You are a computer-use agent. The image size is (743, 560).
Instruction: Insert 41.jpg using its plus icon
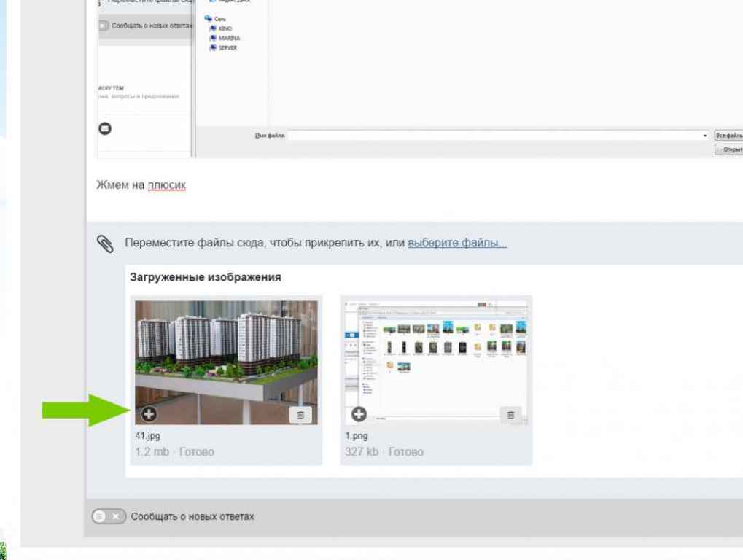tap(149, 414)
